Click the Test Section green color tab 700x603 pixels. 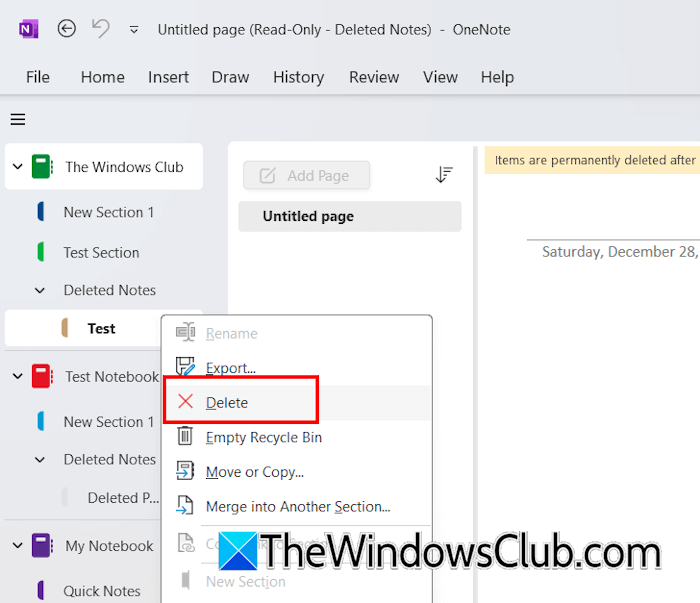[x=41, y=252]
